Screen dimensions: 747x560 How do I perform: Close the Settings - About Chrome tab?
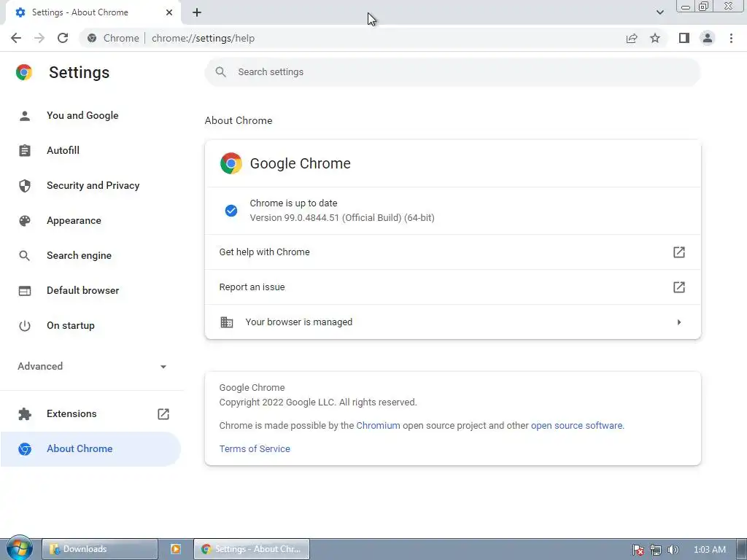pos(169,12)
